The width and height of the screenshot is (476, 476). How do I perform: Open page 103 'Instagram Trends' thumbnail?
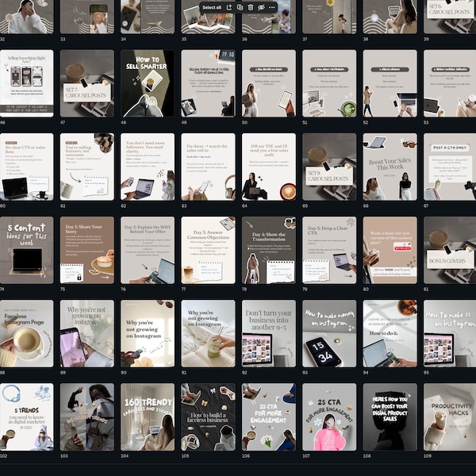click(x=87, y=416)
